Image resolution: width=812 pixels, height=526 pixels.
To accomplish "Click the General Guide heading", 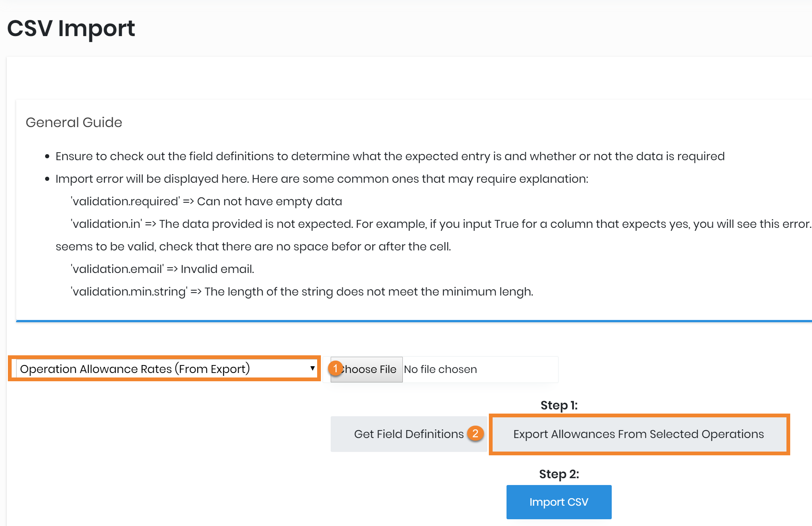I will [x=74, y=123].
